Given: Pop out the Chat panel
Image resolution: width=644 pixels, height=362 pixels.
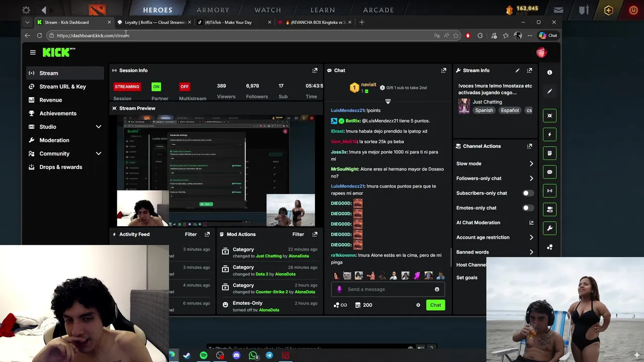Looking at the screenshot, I should click(x=444, y=70).
